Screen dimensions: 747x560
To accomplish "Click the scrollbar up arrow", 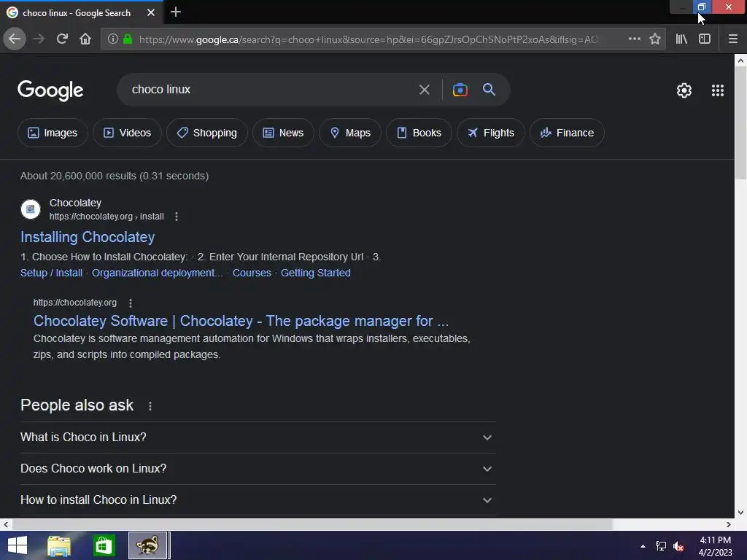I will pos(740,61).
